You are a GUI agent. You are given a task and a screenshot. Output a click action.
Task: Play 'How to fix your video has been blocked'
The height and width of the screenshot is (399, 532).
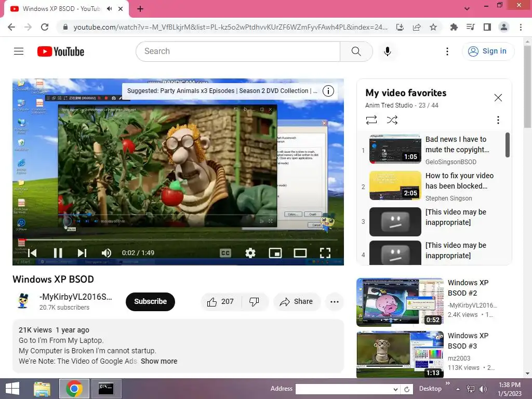tap(434, 187)
